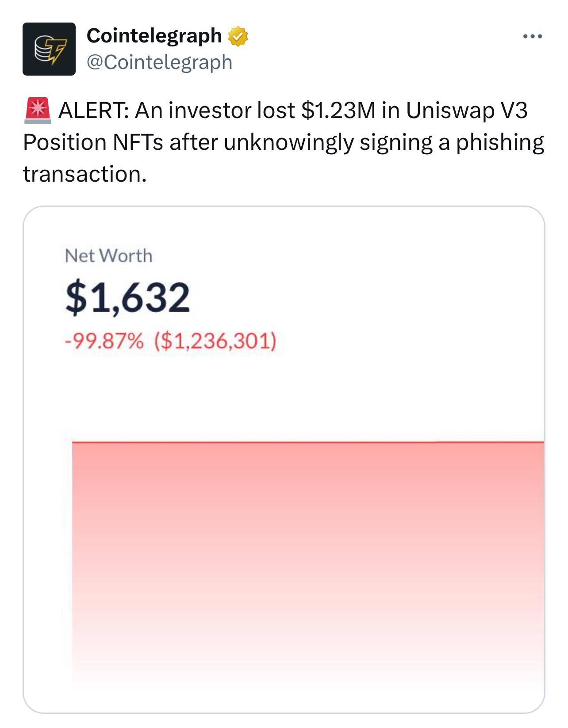Click the ($1,236,301) loss amount
Viewport: 568px width, 728px height.
(x=216, y=342)
